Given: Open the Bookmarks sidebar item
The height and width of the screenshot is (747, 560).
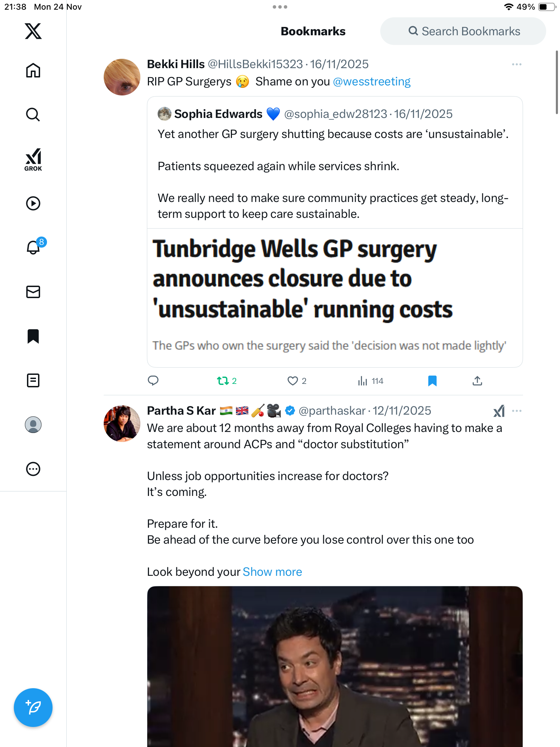Looking at the screenshot, I should 33,336.
